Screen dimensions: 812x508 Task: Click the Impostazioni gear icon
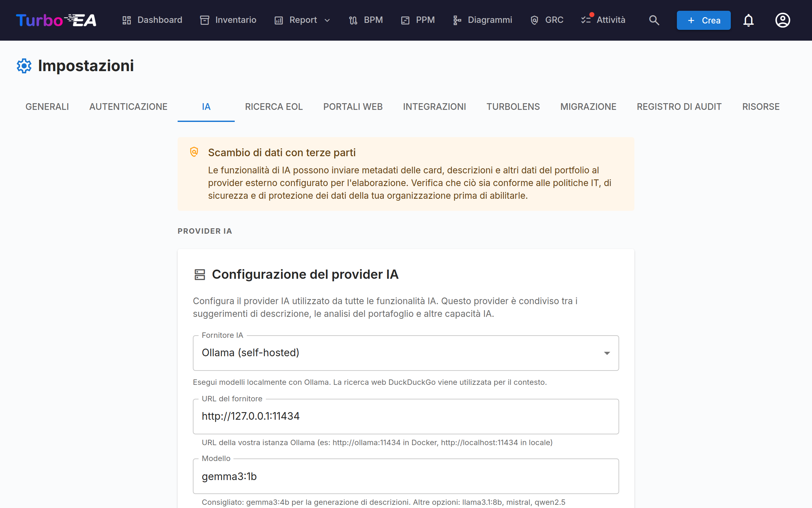tap(24, 65)
